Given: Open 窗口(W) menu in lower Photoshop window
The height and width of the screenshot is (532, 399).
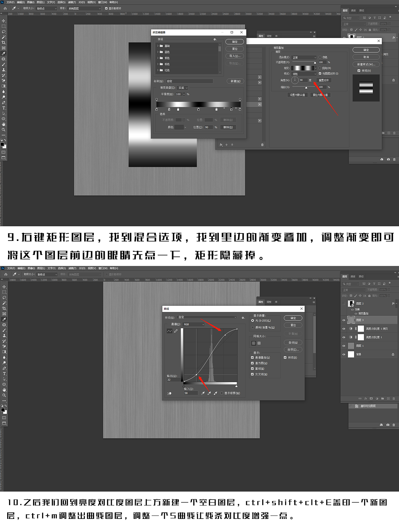Looking at the screenshot, I should [x=103, y=268].
